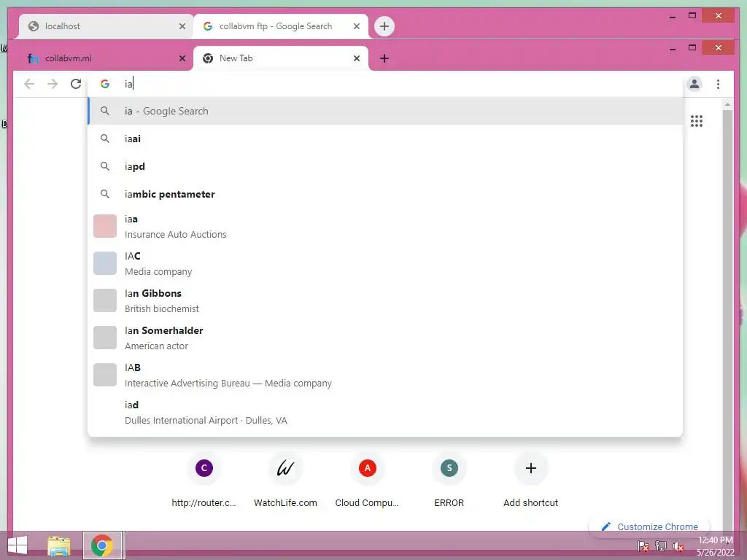Open taskbar clock showing 12:40 PM

(x=715, y=546)
